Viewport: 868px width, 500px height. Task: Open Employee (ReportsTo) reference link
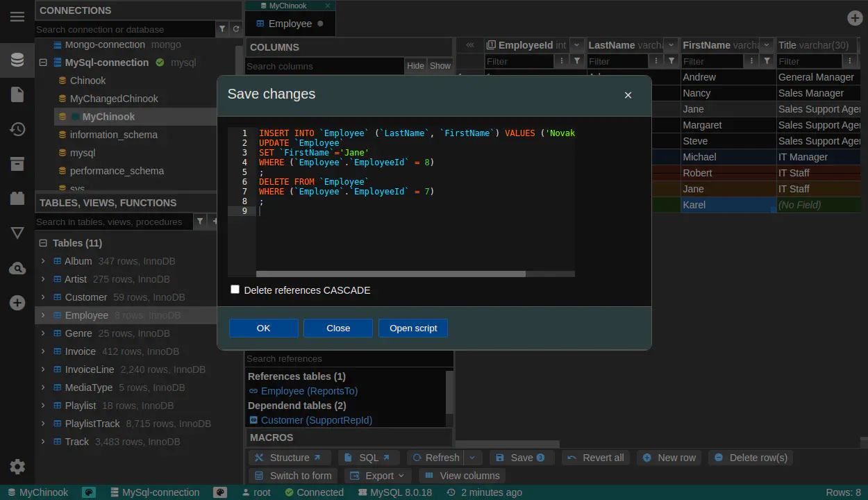309,391
